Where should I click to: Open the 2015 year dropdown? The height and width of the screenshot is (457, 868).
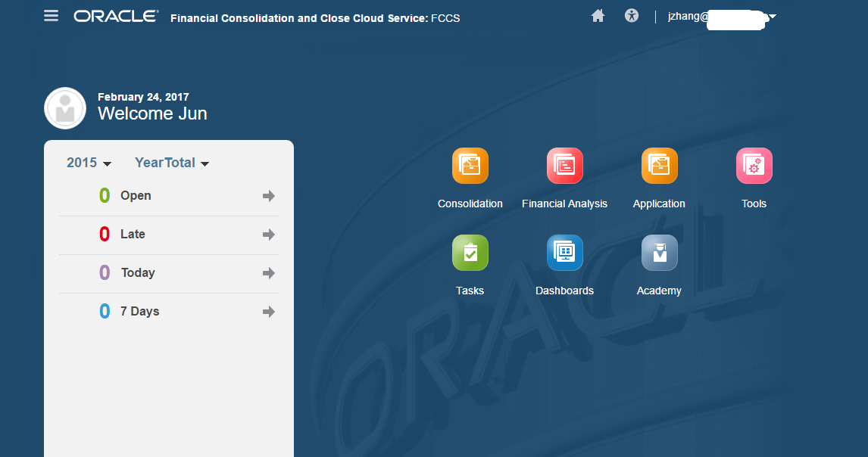point(89,163)
